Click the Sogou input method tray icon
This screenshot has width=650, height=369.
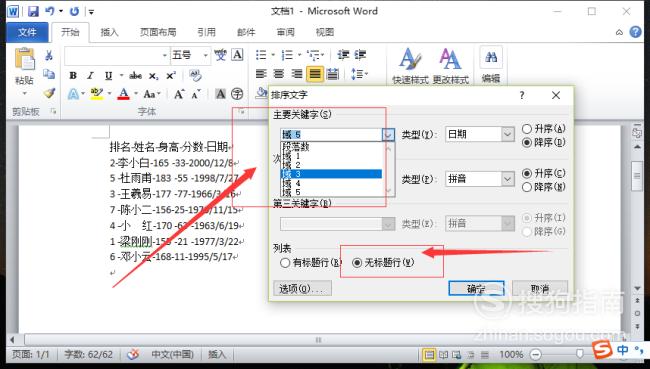pos(602,350)
